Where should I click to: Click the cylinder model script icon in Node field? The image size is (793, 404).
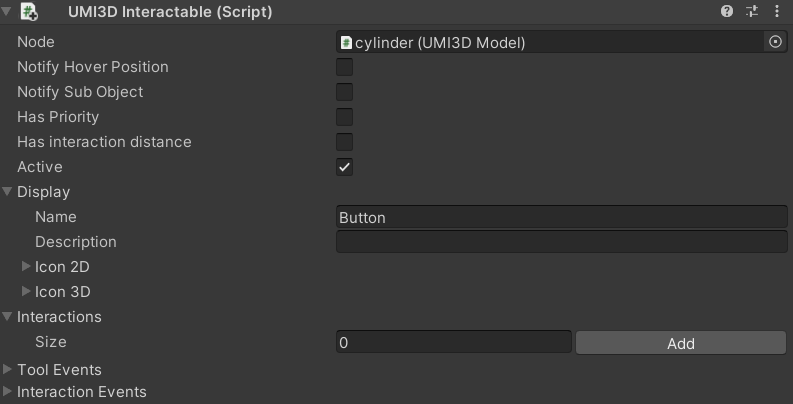(x=346, y=42)
